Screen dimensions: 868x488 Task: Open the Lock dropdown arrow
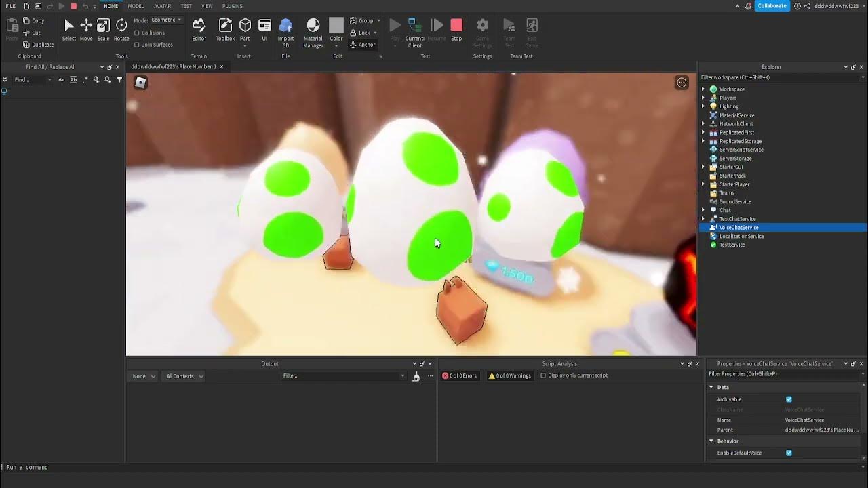pos(375,33)
